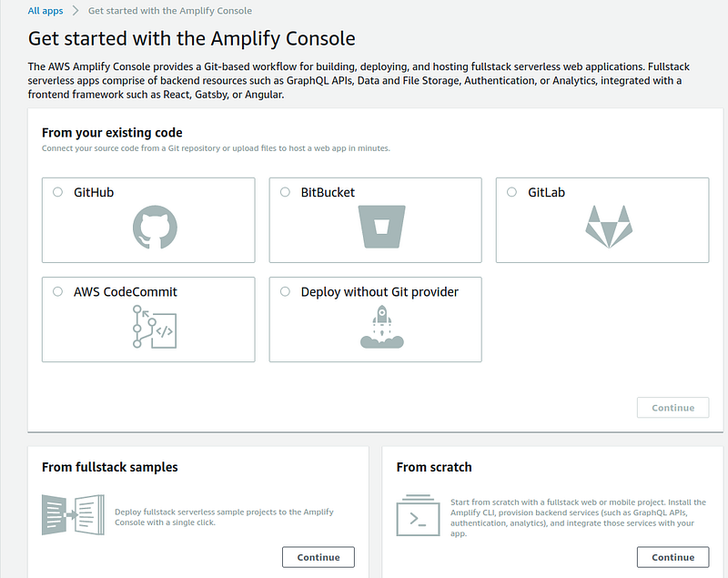Click the breadcrumb chevron separator
Viewport: 728px width, 578px height.
[x=76, y=11]
